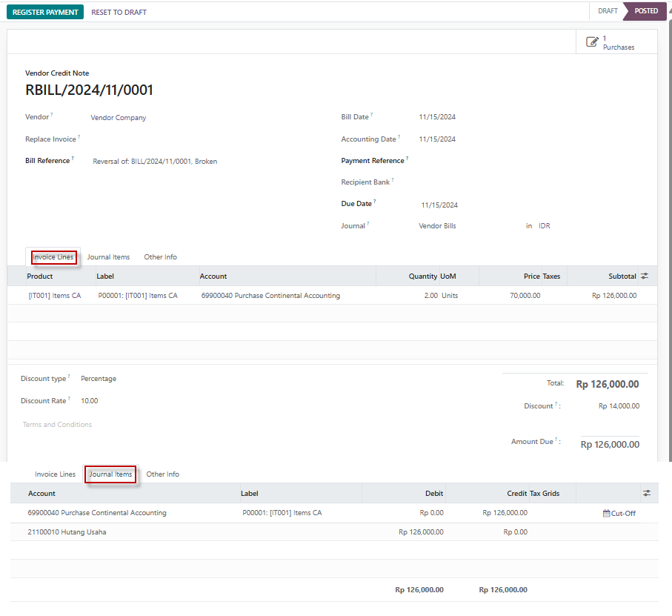Click the Percentage discount type value
This screenshot has height=616, width=672.
click(99, 379)
